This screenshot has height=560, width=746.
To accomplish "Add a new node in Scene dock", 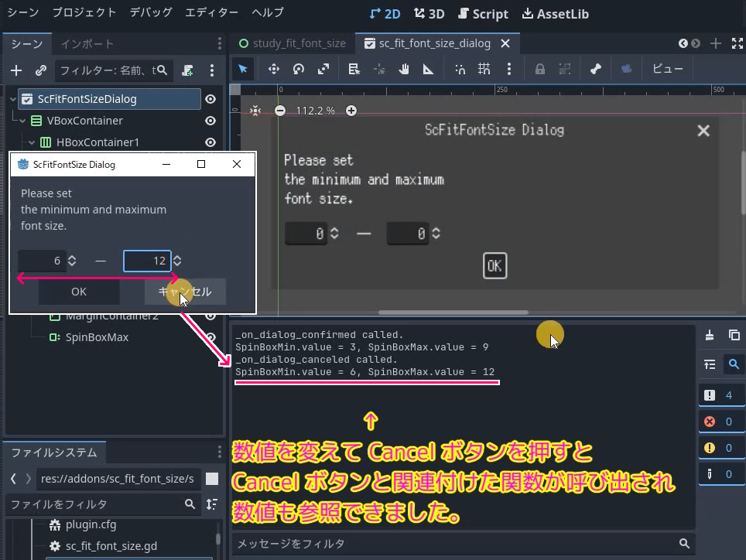I will (16, 70).
